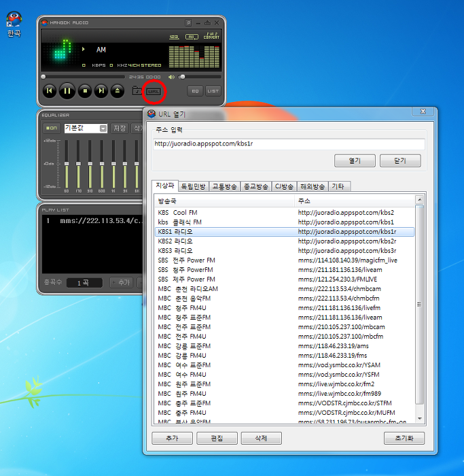The width and height of the screenshot is (464, 476).
Task: Select the MBC 충주 FM4U row
Action: click(285, 413)
